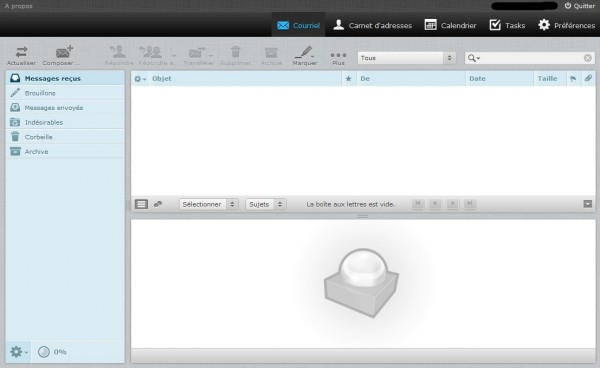Switch to list view mode

tap(141, 204)
